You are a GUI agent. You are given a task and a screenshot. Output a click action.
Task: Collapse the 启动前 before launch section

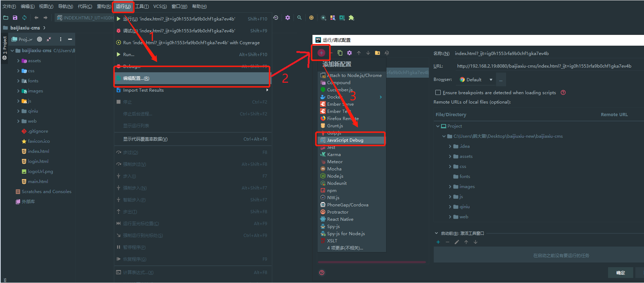click(436, 233)
